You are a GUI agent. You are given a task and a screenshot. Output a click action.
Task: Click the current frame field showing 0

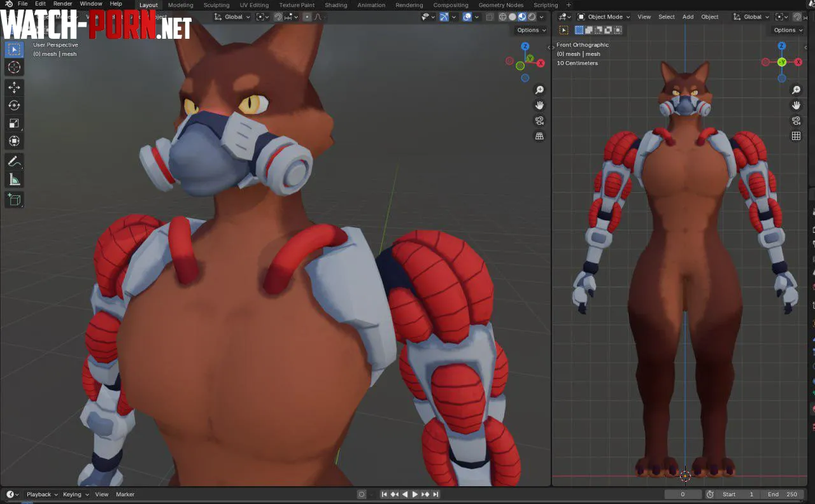click(x=683, y=494)
